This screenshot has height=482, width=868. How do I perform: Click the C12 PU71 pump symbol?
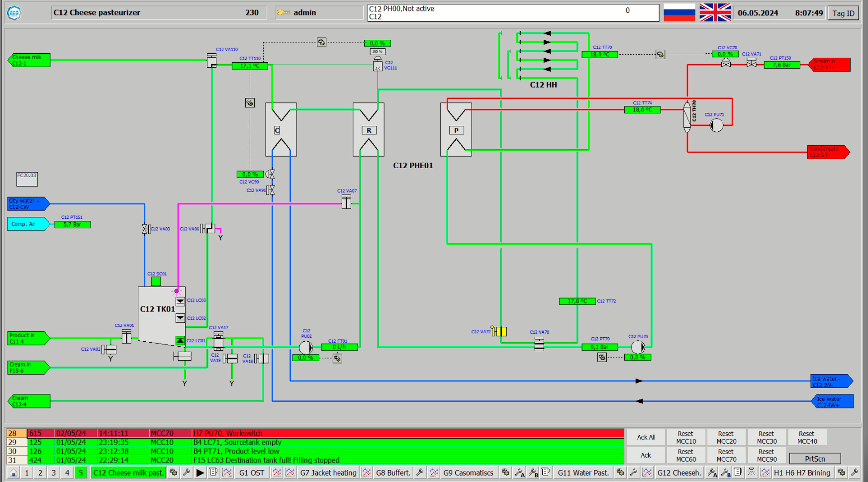(x=716, y=125)
